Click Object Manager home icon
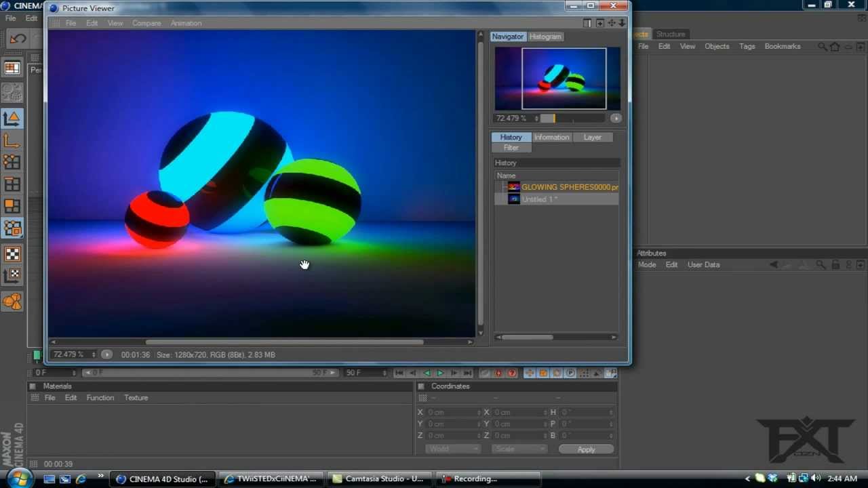The image size is (868, 488). (x=835, y=47)
